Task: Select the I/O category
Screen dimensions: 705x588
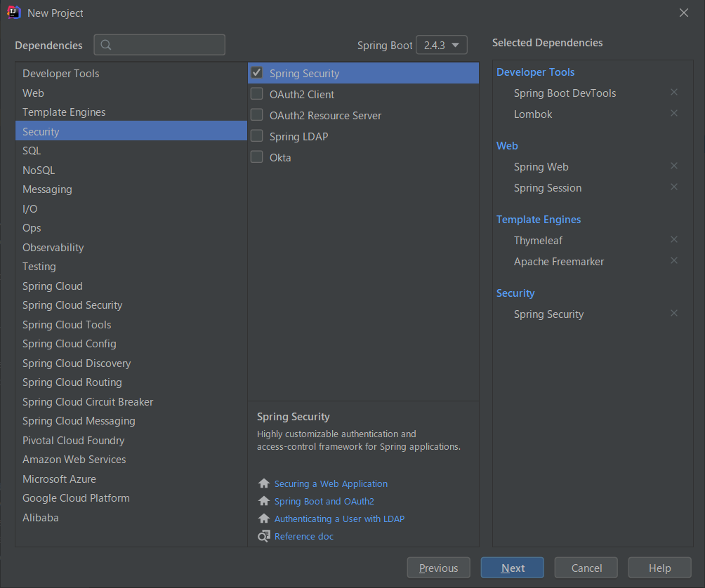Action: [x=131, y=209]
